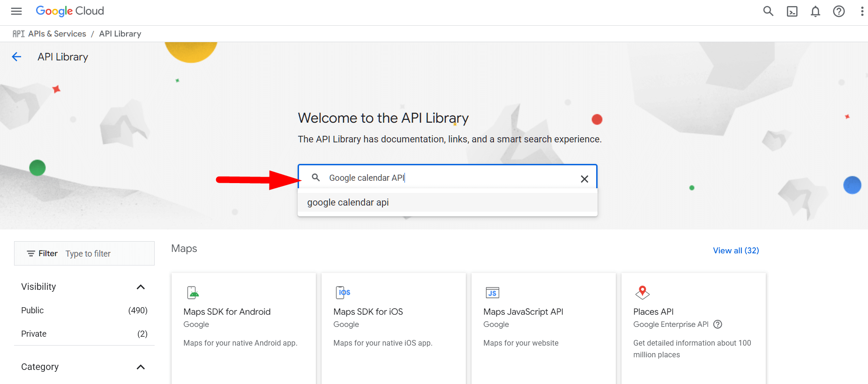
Task: Click the API Library page title
Action: point(63,57)
